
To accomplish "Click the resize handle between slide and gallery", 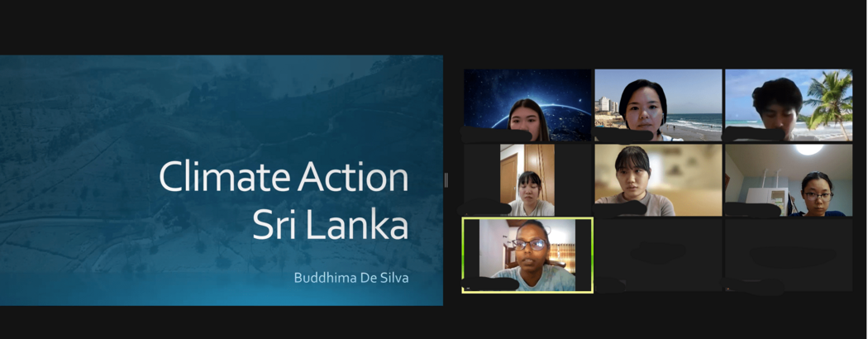I will (x=446, y=180).
